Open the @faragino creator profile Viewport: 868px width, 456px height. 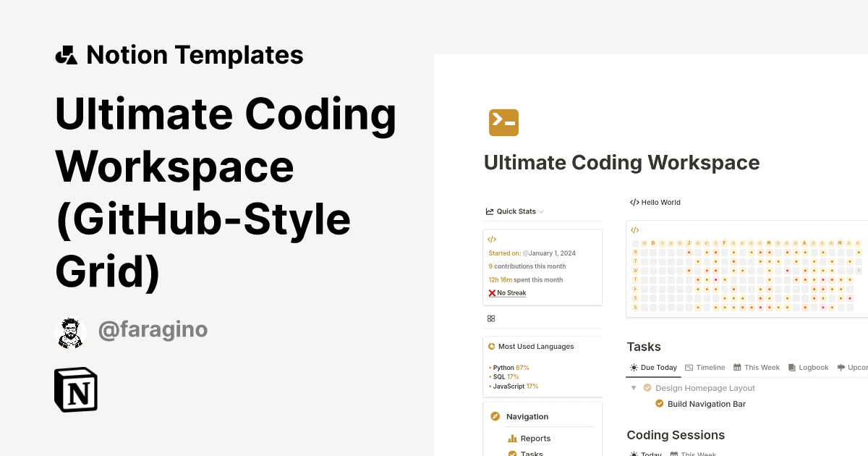click(153, 330)
